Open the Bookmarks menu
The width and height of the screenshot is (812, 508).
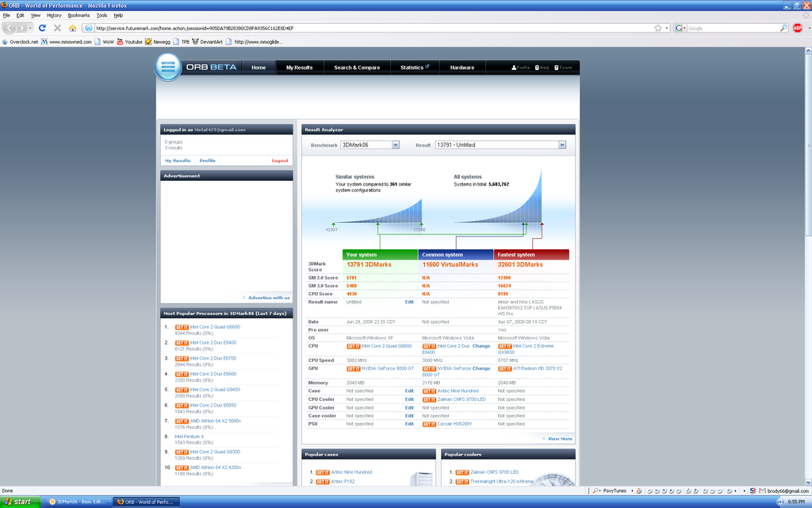pos(79,16)
